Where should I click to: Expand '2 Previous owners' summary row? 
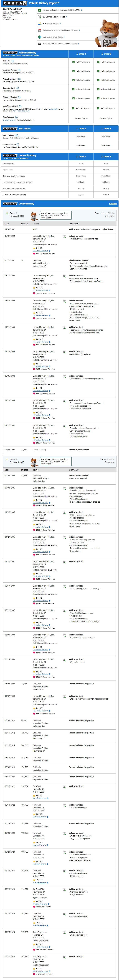[52, 24]
